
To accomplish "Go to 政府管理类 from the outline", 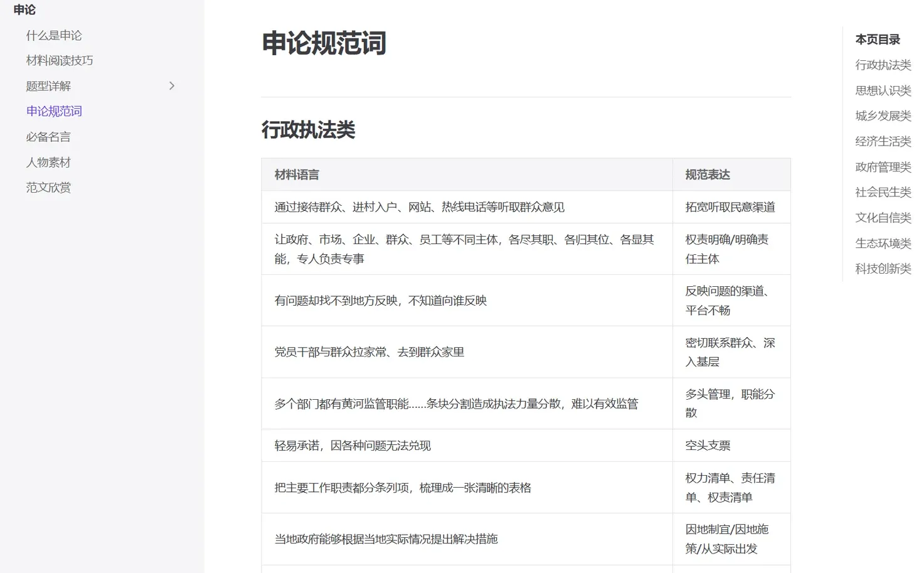I will tap(883, 167).
